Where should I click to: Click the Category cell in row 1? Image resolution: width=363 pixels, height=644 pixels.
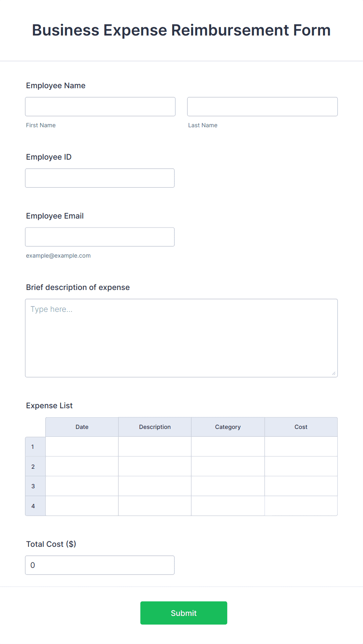point(228,446)
